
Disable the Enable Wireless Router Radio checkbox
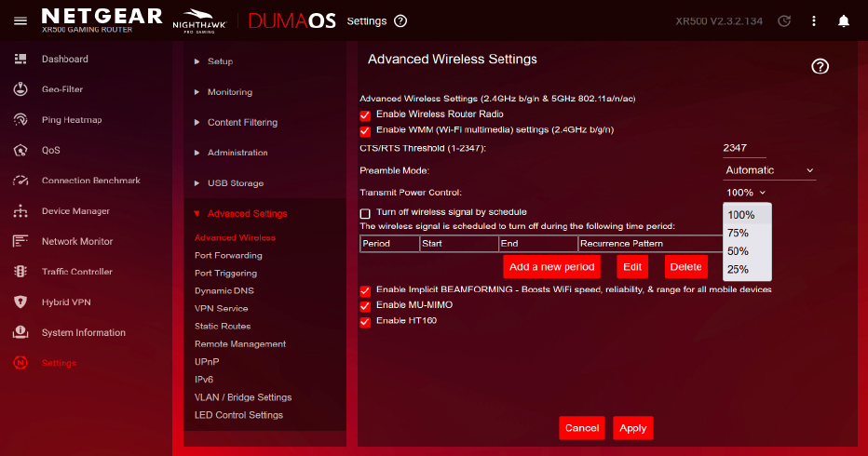point(365,114)
